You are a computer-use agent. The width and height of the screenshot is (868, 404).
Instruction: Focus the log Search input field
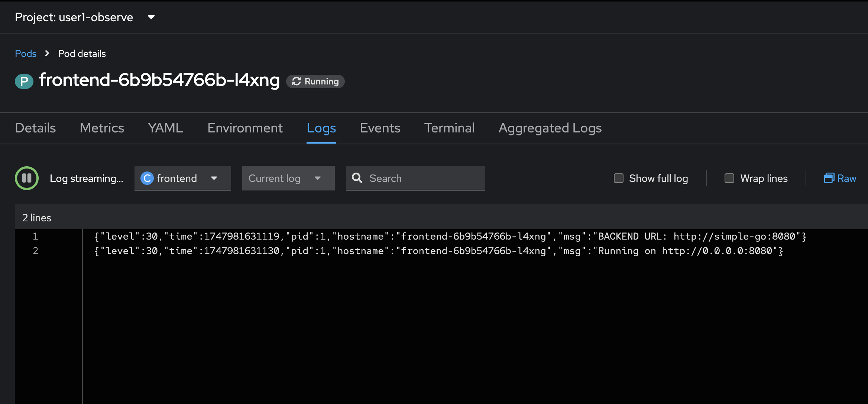pos(415,178)
